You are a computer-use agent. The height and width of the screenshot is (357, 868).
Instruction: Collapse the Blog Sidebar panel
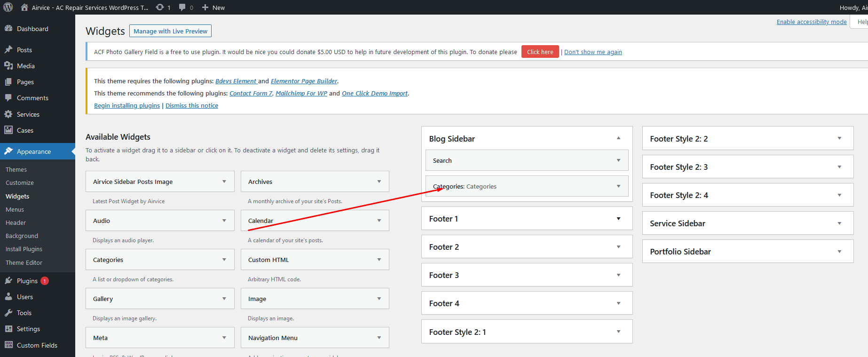click(x=618, y=138)
